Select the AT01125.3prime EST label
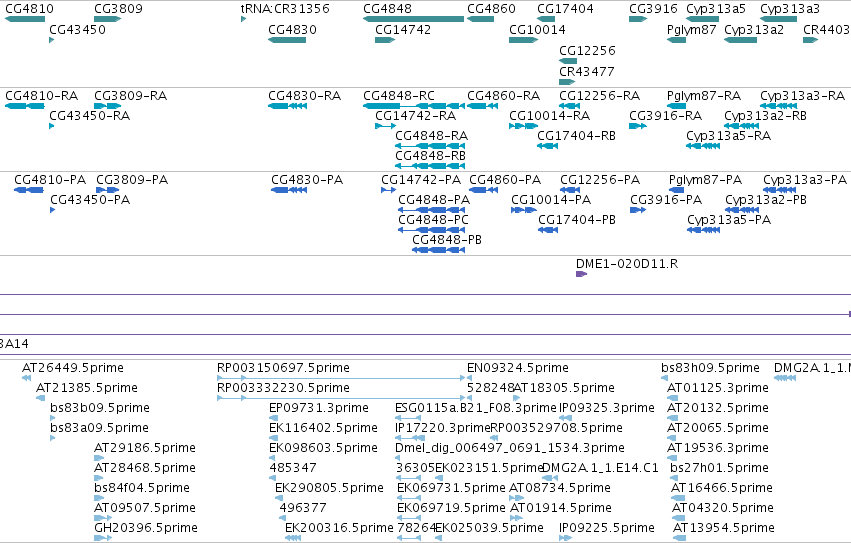851x543 pixels. pos(717,388)
